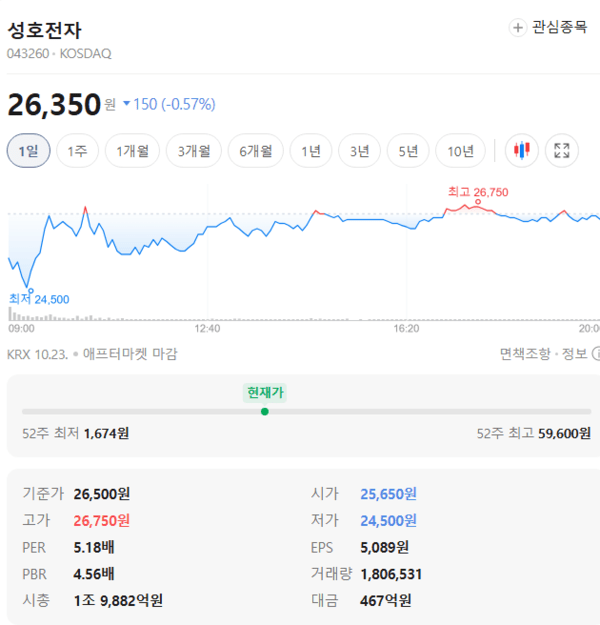Select the 3개월 period tab

(194, 151)
